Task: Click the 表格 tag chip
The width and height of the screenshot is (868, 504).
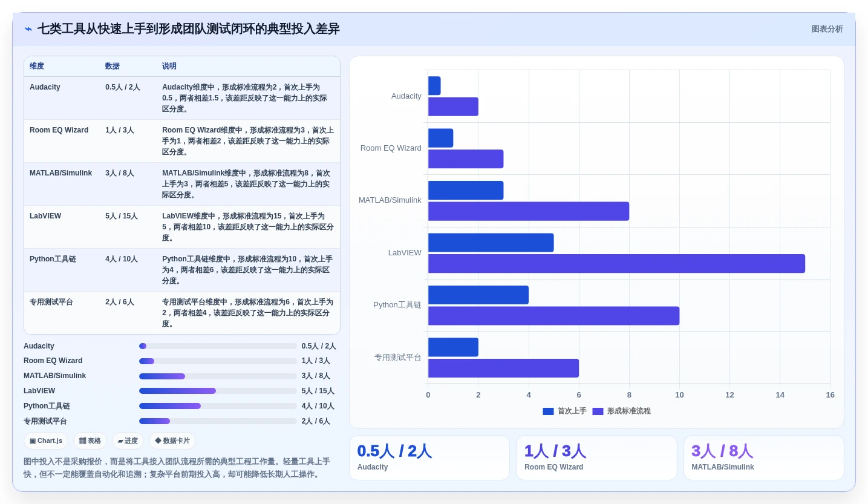Action: (x=90, y=440)
